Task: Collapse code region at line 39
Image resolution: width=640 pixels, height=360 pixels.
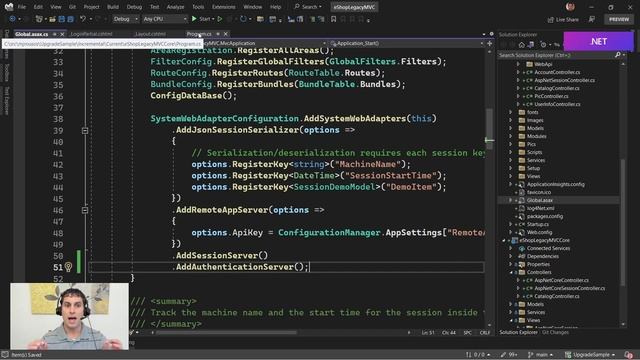Action: pyautogui.click(x=85, y=131)
